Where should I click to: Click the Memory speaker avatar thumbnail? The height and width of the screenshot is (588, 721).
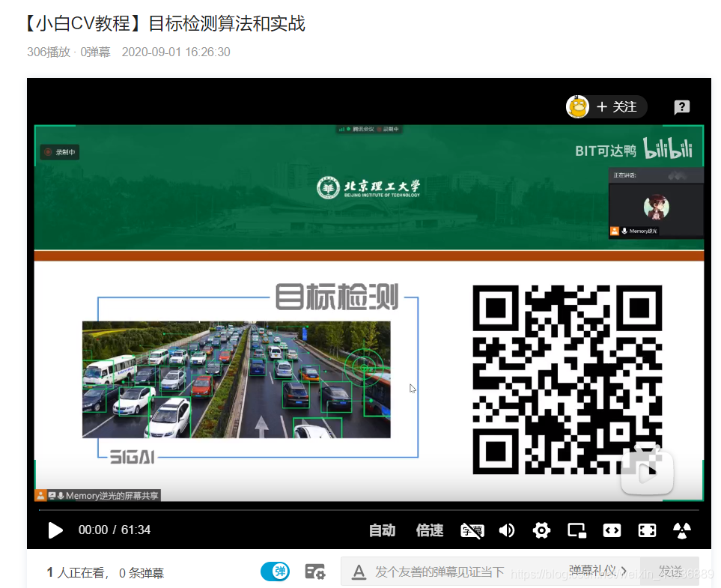pos(656,207)
